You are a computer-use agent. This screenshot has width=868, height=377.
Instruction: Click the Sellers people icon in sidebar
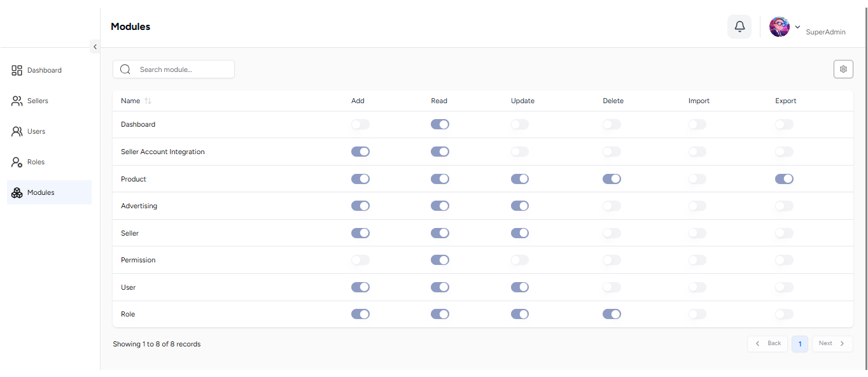[17, 101]
